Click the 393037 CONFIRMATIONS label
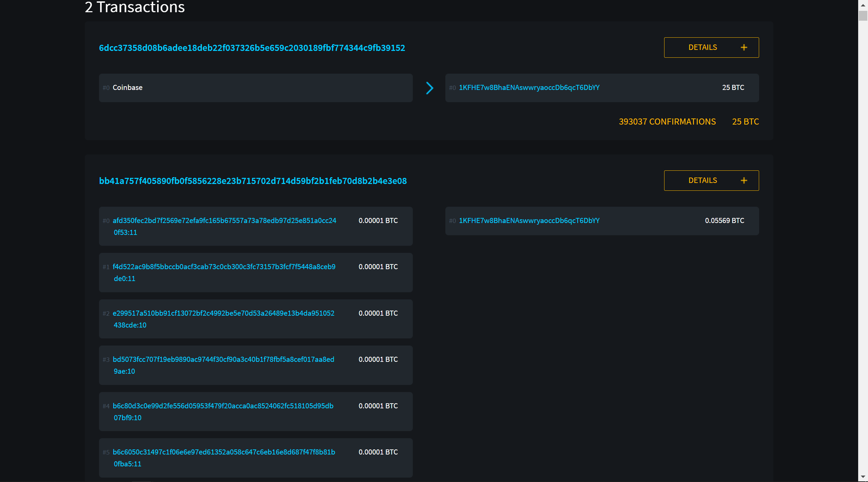 667,122
